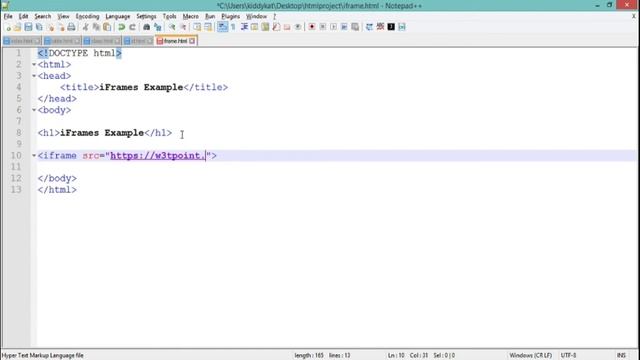Select the iframe.html tab
The height and width of the screenshot is (360, 640).
(175, 41)
